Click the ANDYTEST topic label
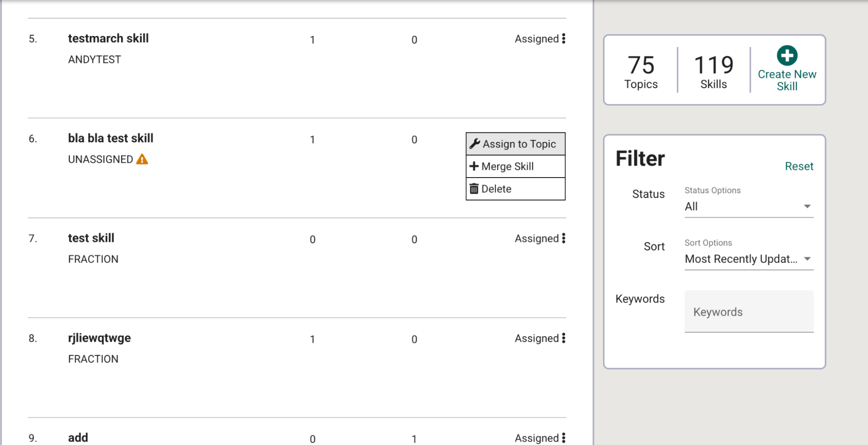The width and height of the screenshot is (868, 445). click(95, 59)
